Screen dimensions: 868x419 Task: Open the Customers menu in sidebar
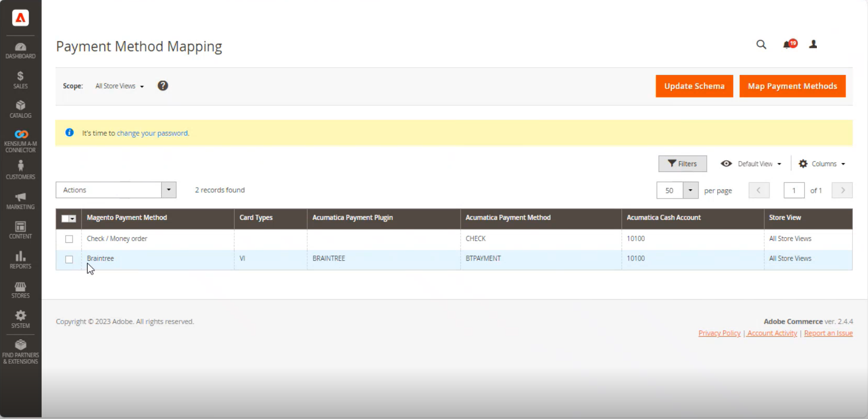(x=20, y=170)
